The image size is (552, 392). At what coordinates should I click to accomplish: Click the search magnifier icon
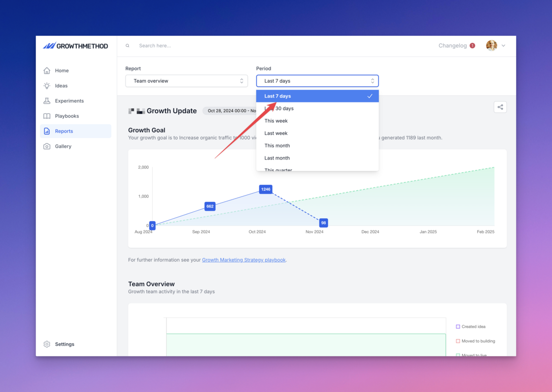tap(128, 45)
